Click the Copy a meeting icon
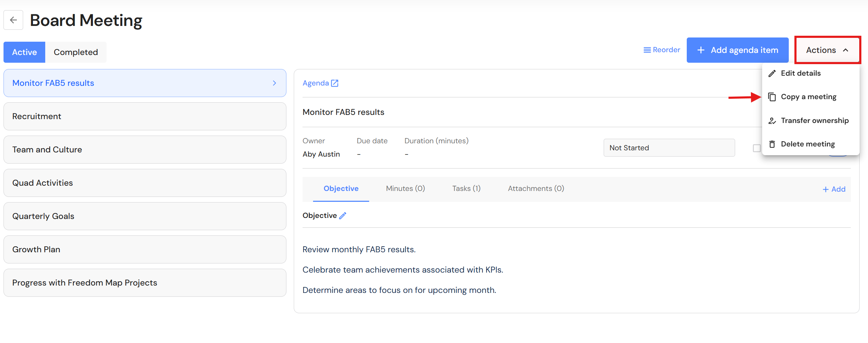868x343 pixels. (x=772, y=97)
